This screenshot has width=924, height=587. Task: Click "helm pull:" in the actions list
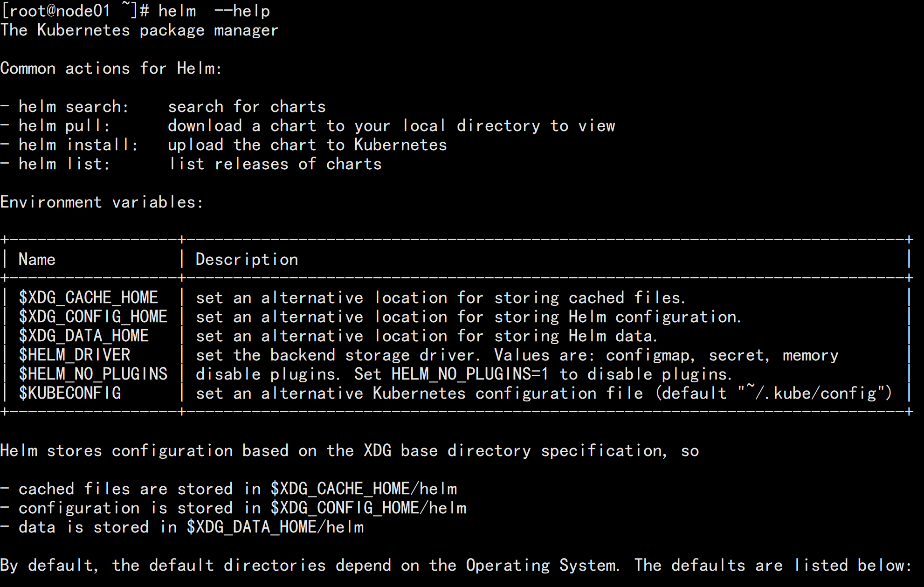pos(64,126)
